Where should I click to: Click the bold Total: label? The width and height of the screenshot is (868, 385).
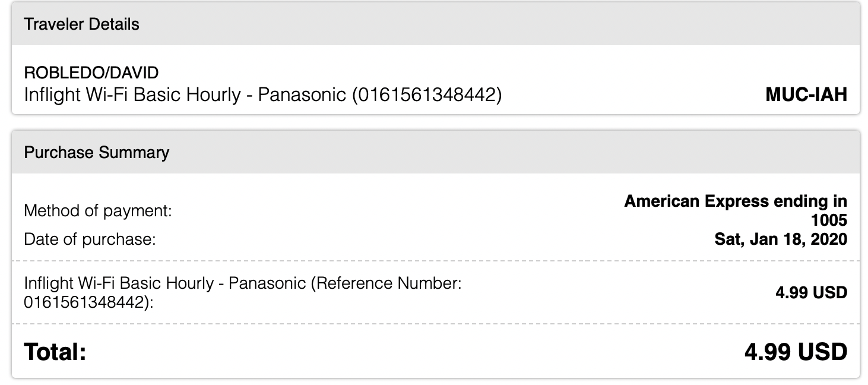click(55, 352)
